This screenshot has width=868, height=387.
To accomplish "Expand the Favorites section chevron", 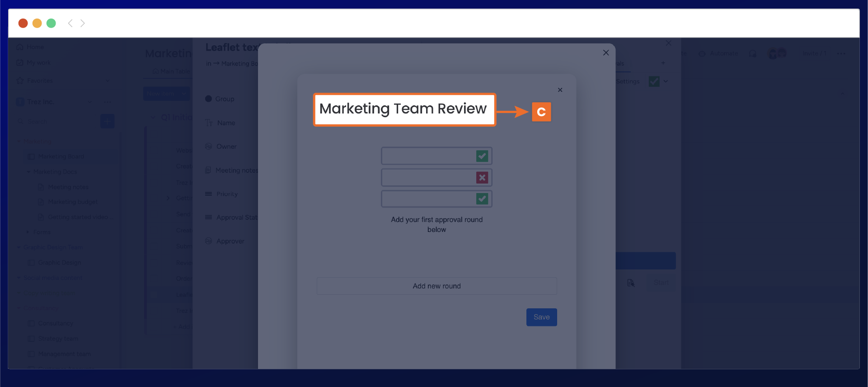I will tap(108, 81).
